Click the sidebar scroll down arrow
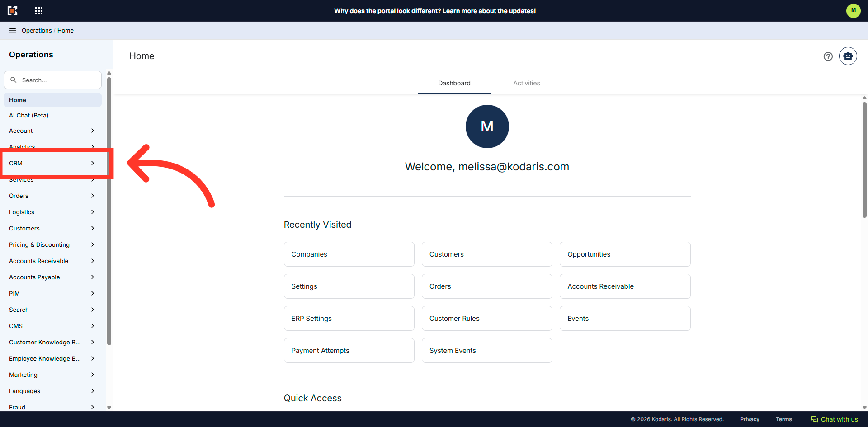The width and height of the screenshot is (868, 427). click(109, 408)
